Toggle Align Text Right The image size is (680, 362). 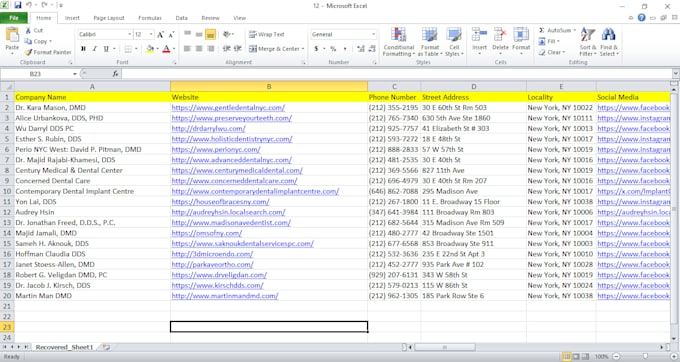point(210,49)
